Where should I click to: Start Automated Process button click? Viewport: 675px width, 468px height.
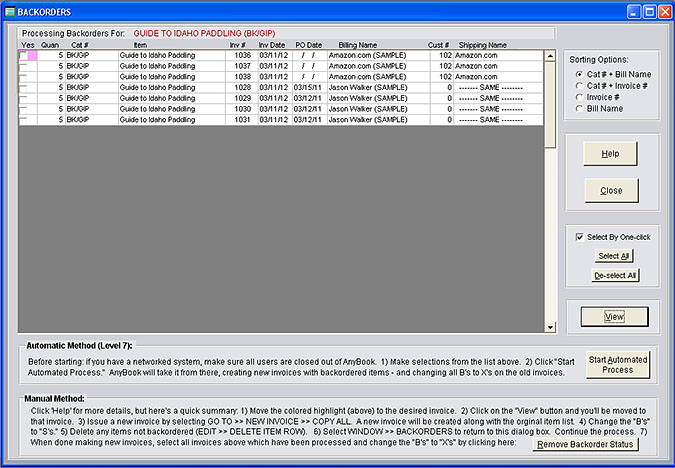point(617,364)
